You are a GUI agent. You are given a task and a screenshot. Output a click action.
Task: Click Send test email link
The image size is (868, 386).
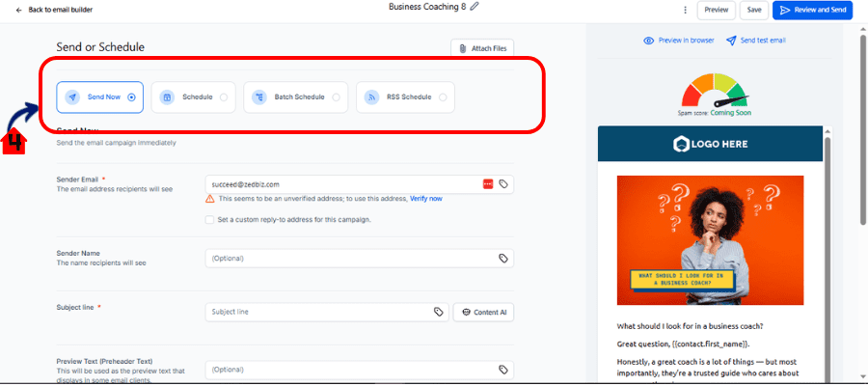coord(756,41)
